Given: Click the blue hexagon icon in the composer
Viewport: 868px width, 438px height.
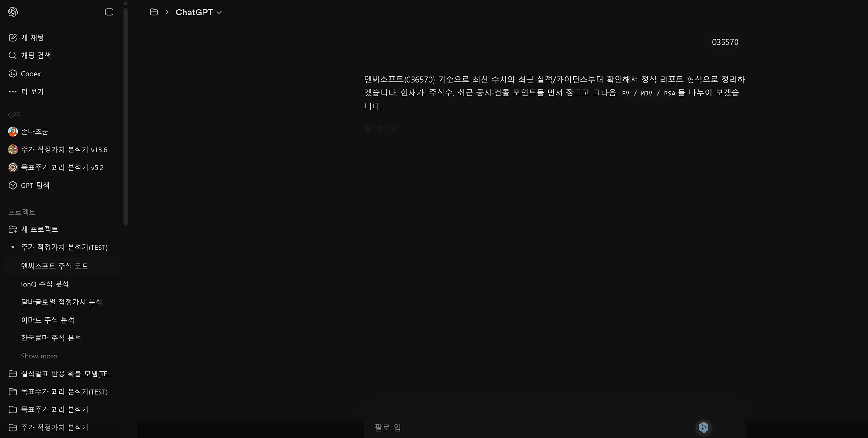Looking at the screenshot, I should coord(703,428).
